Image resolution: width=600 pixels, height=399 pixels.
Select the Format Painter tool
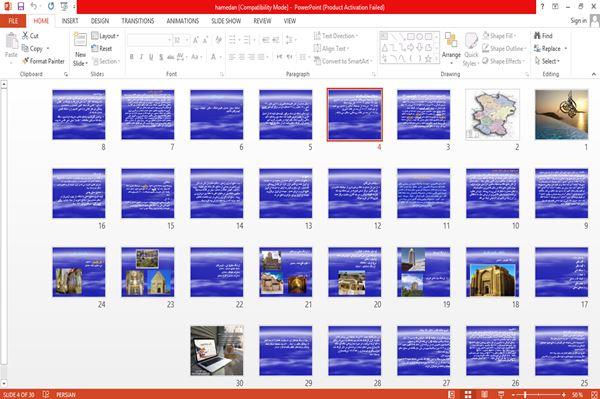pyautogui.click(x=43, y=61)
